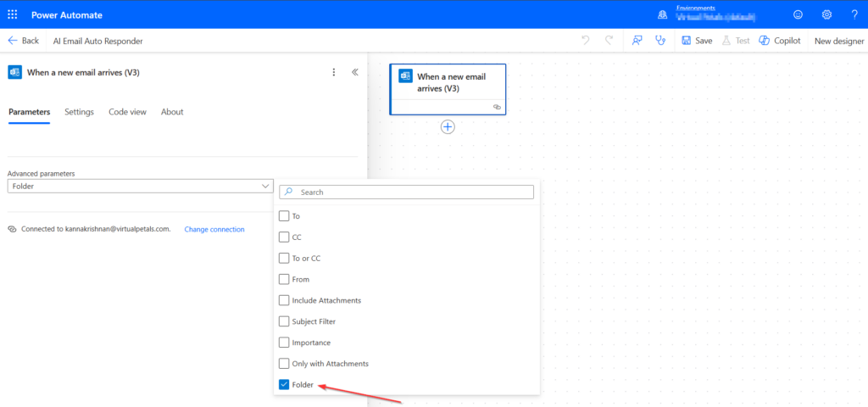Switch to New designer
This screenshot has width=868, height=407.
(x=838, y=41)
